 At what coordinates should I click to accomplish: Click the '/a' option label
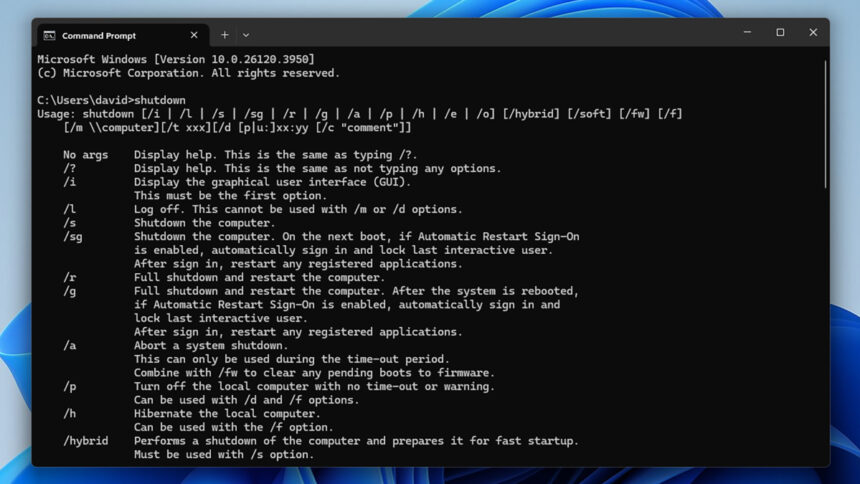point(70,346)
